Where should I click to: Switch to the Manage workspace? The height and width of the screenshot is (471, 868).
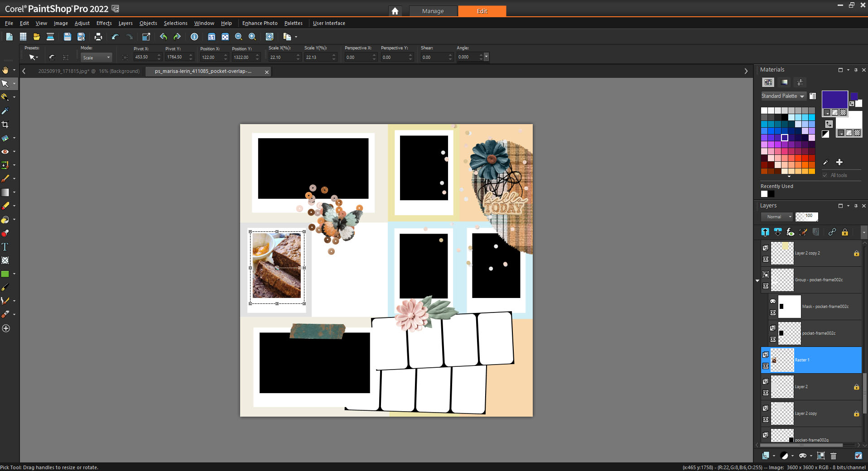tap(433, 11)
